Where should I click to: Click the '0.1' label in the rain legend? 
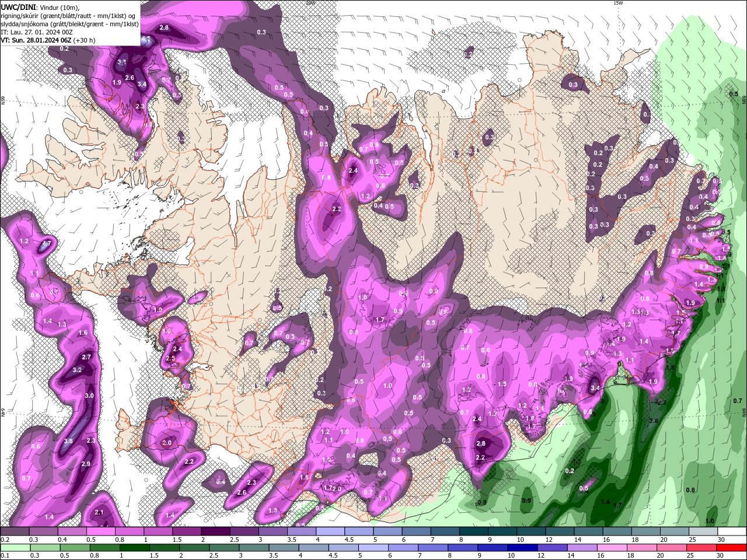pos(5,555)
